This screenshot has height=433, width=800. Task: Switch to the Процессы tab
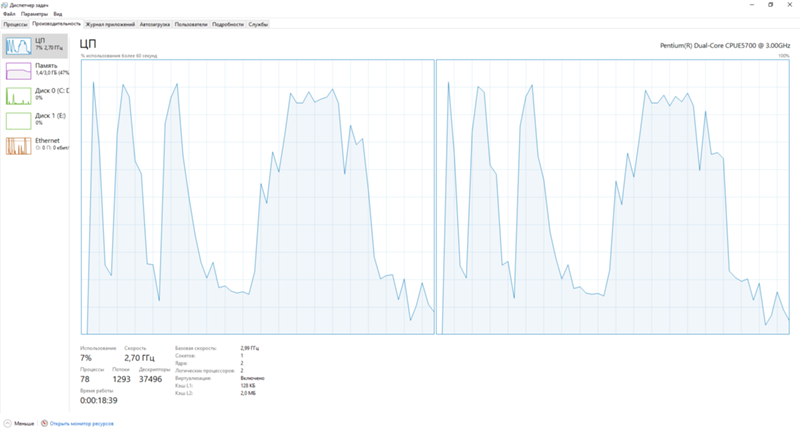click(15, 23)
